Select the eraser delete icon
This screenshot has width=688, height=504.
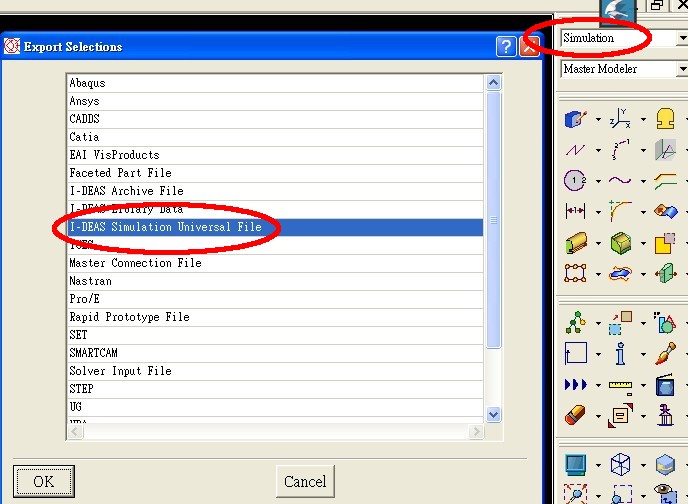coord(575,415)
